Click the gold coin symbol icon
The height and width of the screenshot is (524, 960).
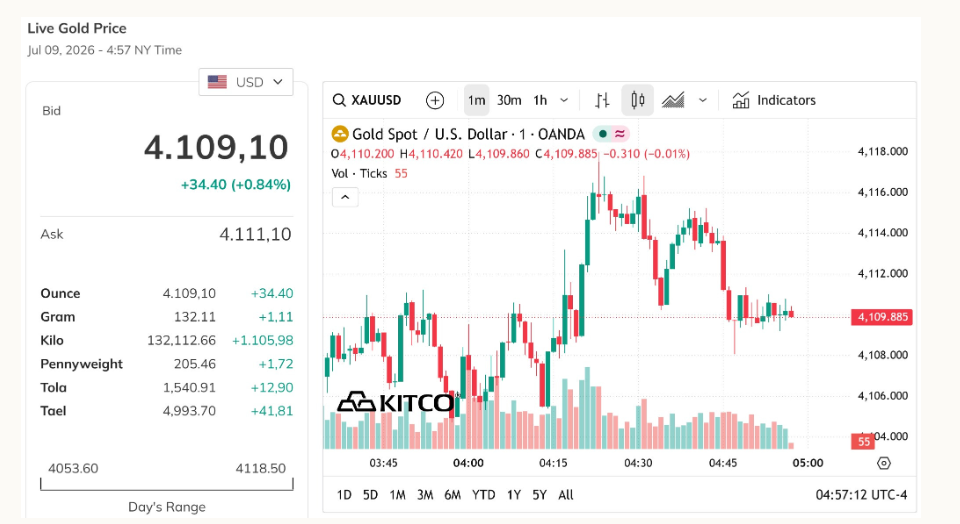pos(340,133)
